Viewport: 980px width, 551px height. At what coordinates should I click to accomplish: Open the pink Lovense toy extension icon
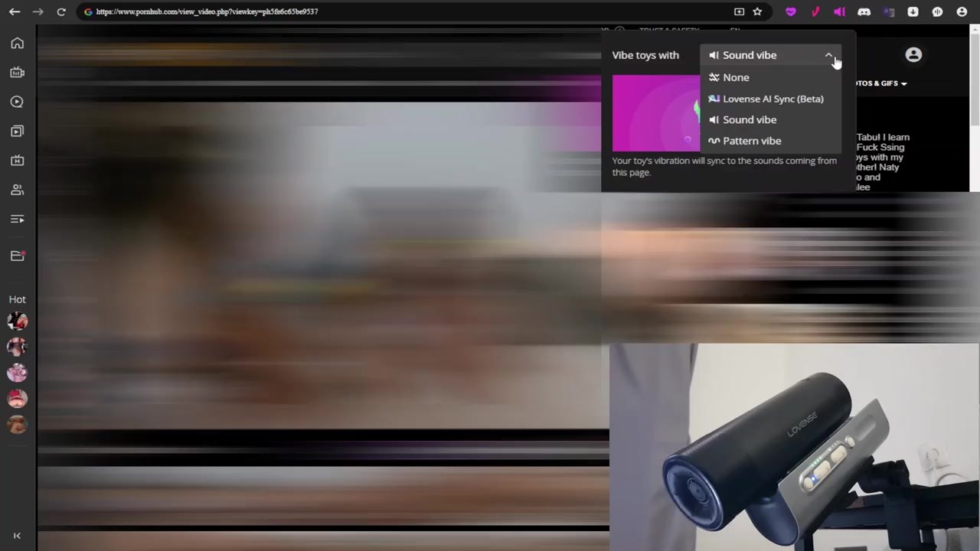815,11
